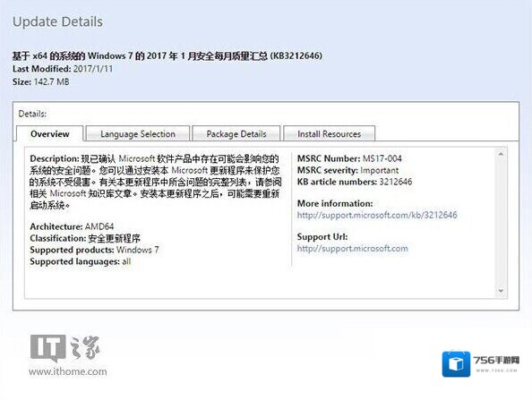The image size is (532, 400).
Task: Click the Last Modified date 2017/1/11
Action: (93, 69)
